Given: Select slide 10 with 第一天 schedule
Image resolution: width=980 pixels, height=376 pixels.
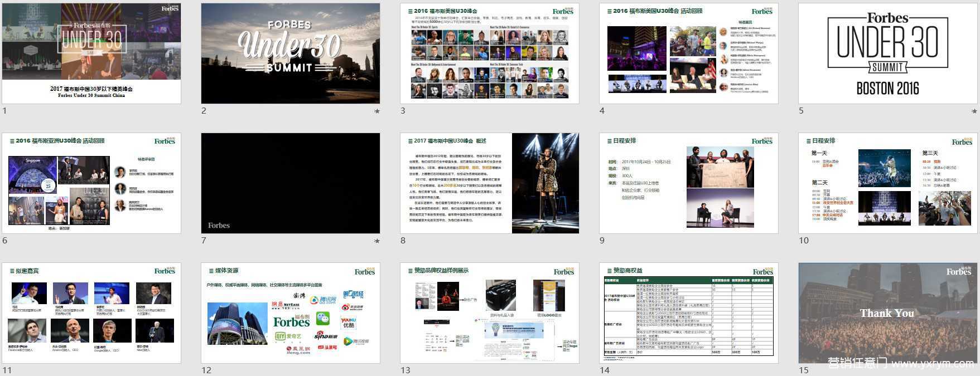Looking at the screenshot, I should [x=888, y=183].
